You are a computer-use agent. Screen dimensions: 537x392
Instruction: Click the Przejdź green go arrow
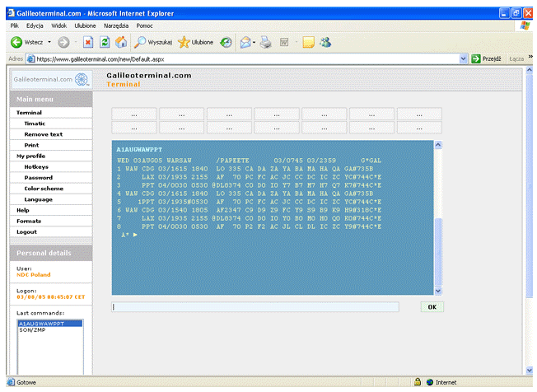476,59
